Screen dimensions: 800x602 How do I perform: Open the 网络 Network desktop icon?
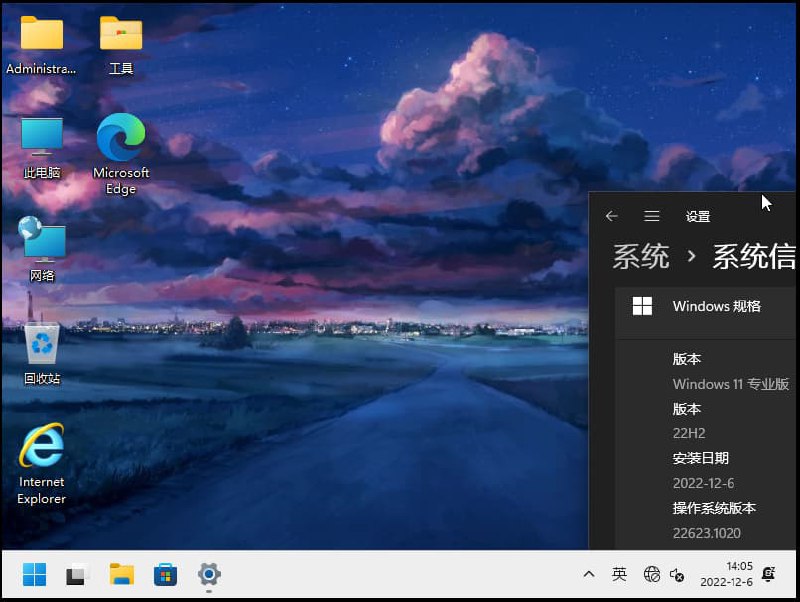coord(40,237)
